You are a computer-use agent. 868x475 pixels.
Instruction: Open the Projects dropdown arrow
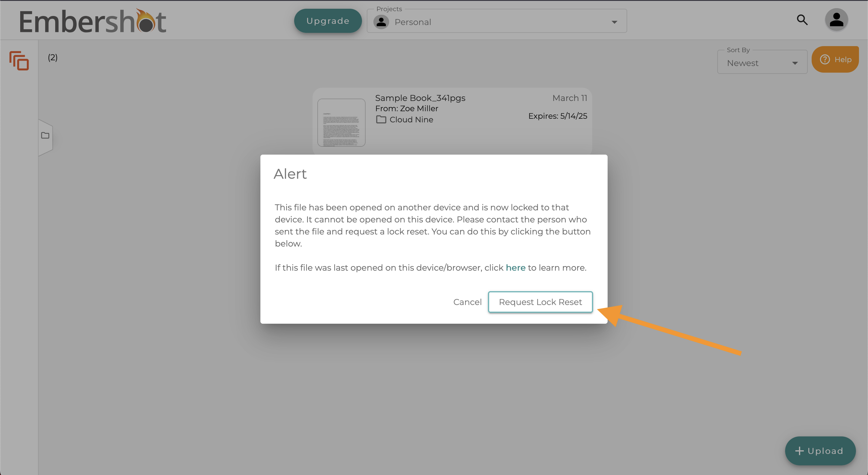point(614,22)
